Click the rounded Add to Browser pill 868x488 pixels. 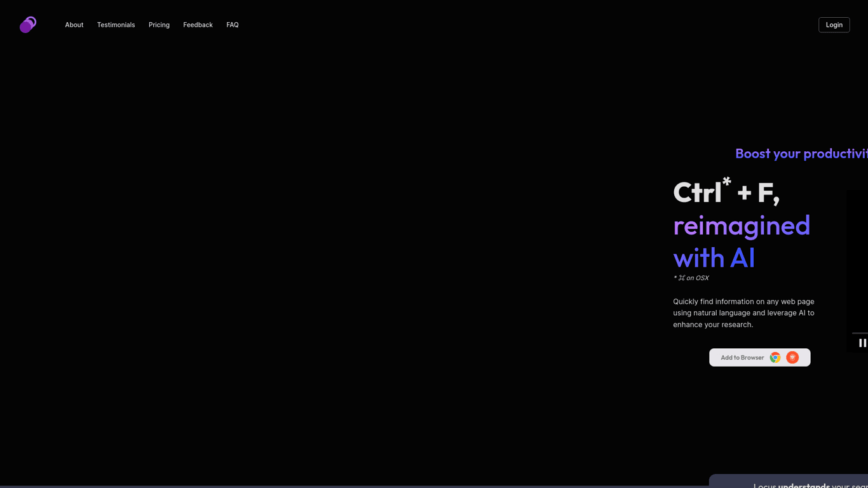point(759,357)
